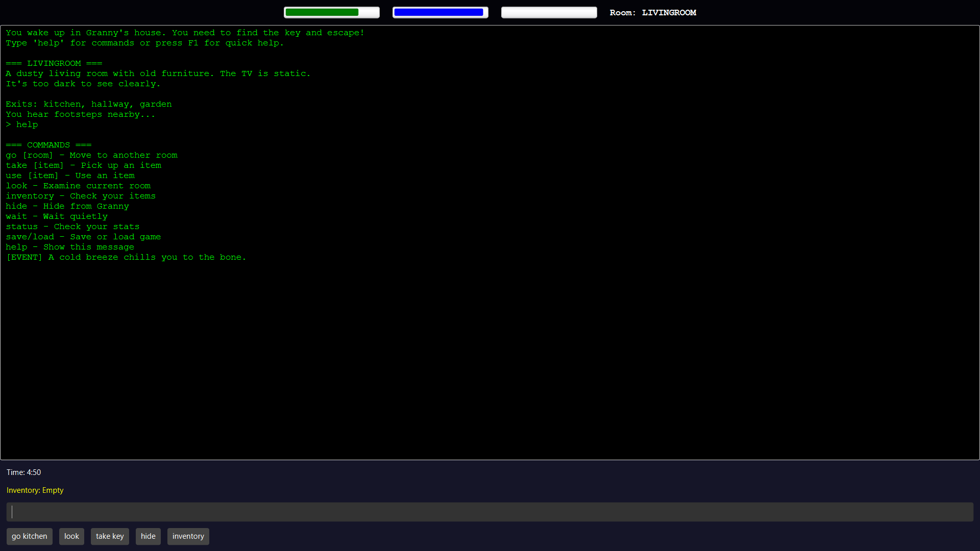
Task: Click the 'You hear footsteps nearby...' line
Action: [x=80, y=114]
